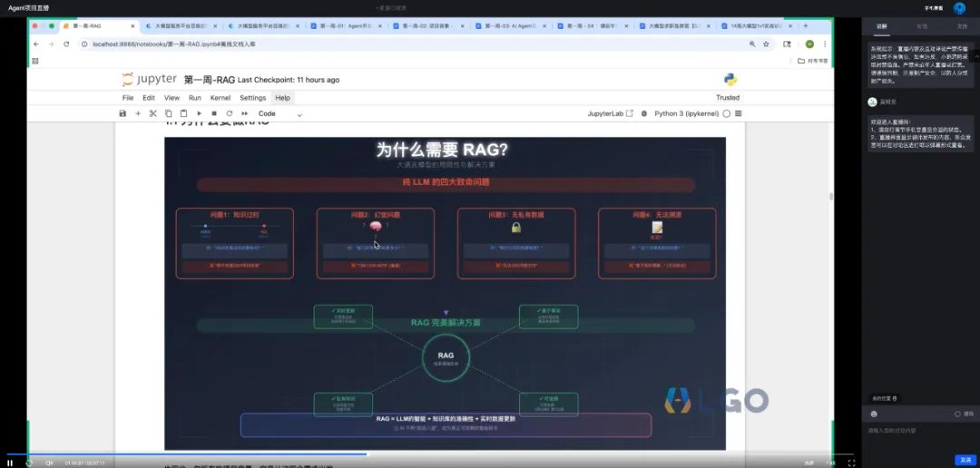Open the Chrome apps grid on the bookmarks bar

35,61
